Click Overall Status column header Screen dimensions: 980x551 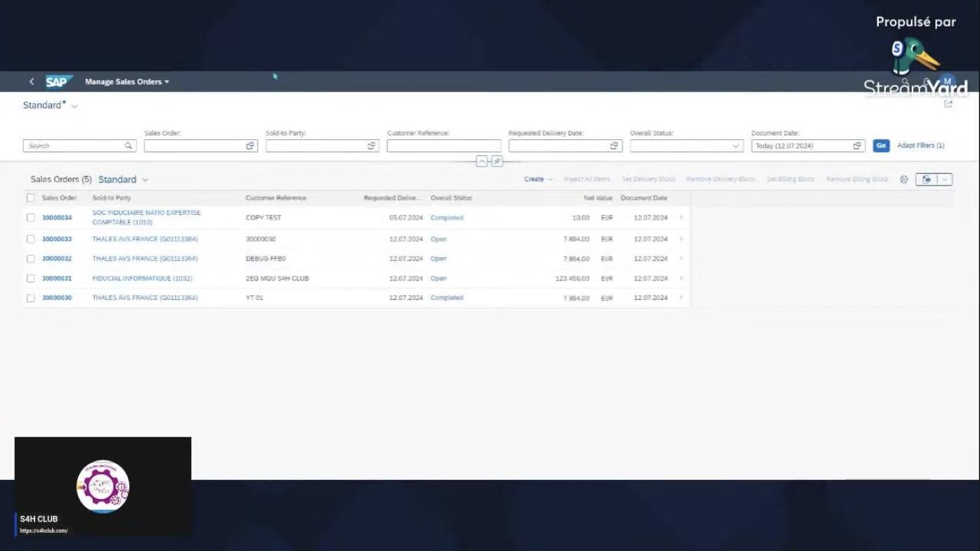click(451, 198)
